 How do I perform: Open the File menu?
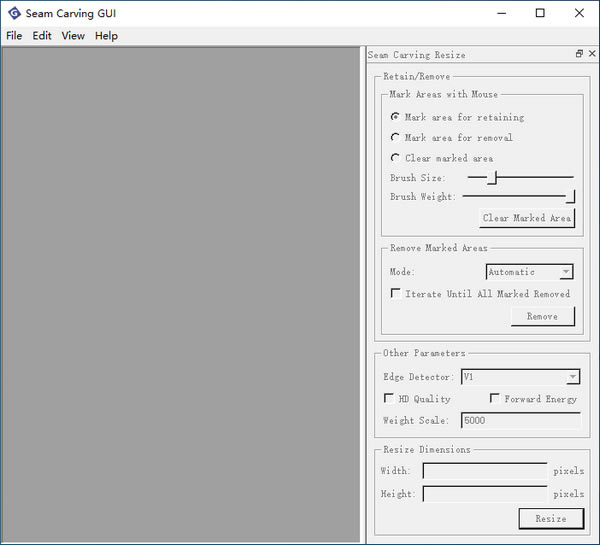coord(14,36)
